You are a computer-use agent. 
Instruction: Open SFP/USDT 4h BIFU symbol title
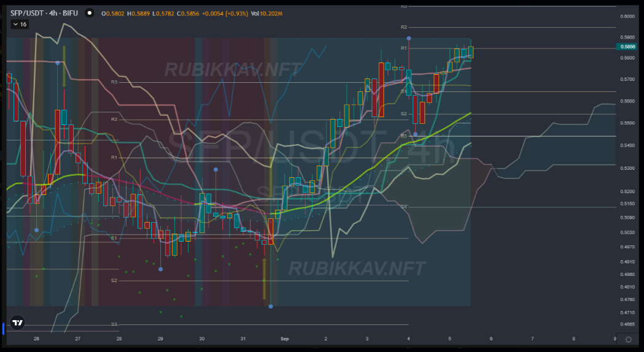pos(44,13)
